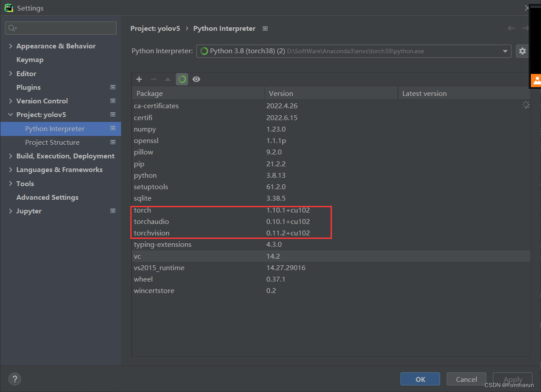The height and width of the screenshot is (392, 541).
Task: Select the torchvision package row
Action: point(331,233)
